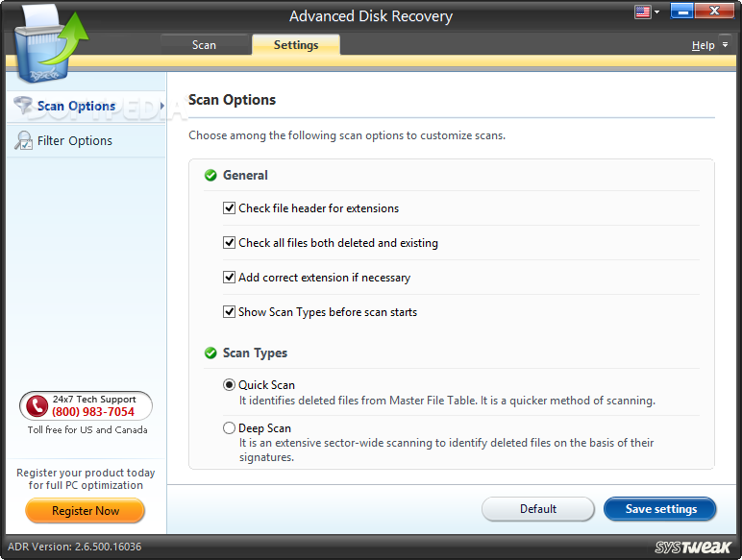Click the Advanced Disk Recovery title text
The width and height of the screenshot is (742, 560).
(371, 16)
